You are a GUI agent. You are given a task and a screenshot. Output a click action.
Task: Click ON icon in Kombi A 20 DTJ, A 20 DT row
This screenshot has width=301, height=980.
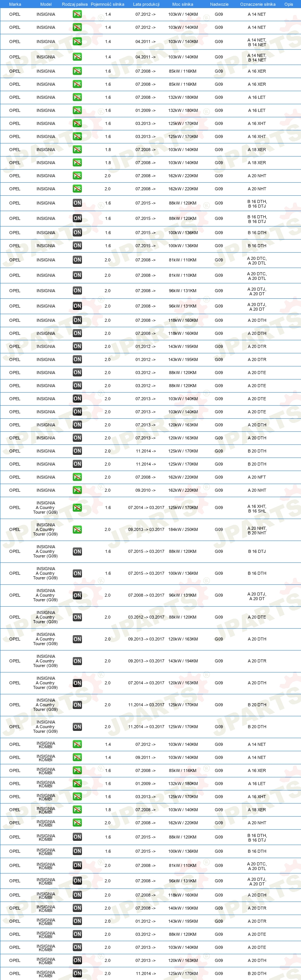(x=77, y=881)
